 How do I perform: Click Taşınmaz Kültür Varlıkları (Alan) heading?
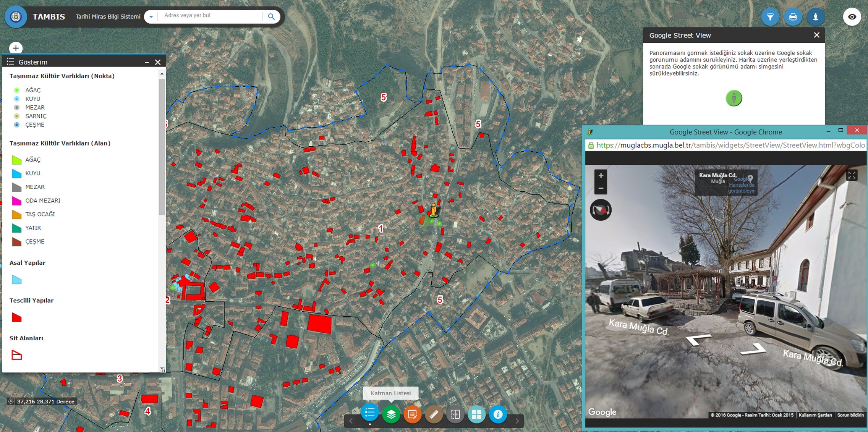point(60,143)
